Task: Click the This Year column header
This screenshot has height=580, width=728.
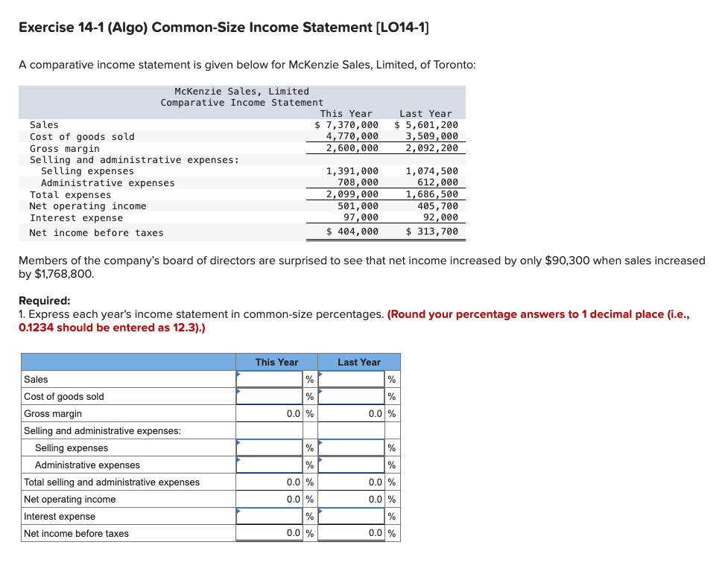Action: click(277, 362)
